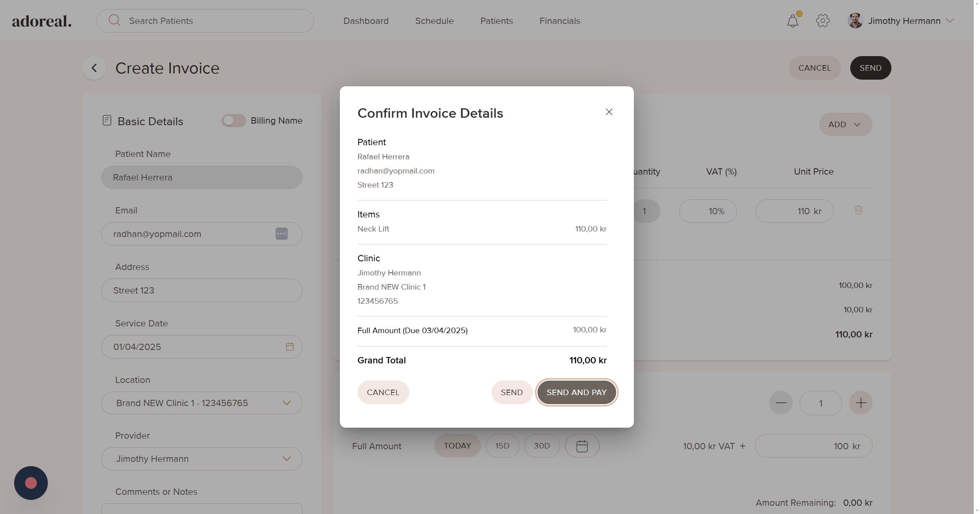
Task: Delete the Neck Lift item row
Action: tap(858, 210)
